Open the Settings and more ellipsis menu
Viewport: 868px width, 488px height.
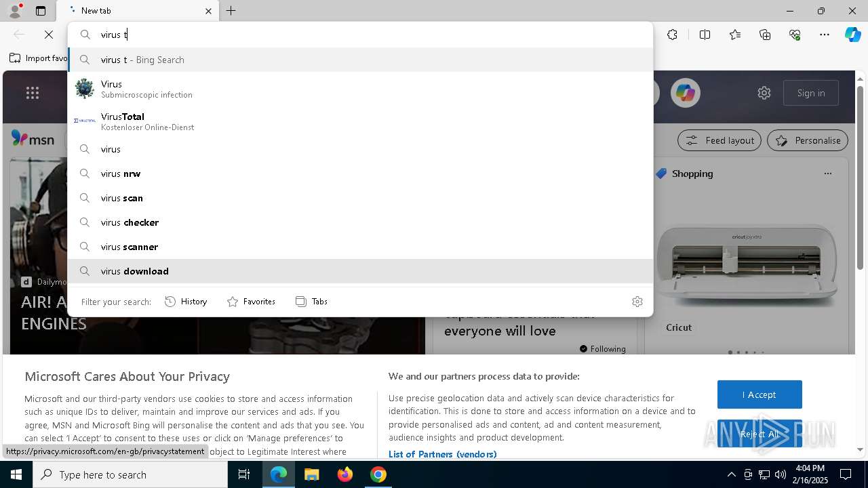tap(825, 35)
